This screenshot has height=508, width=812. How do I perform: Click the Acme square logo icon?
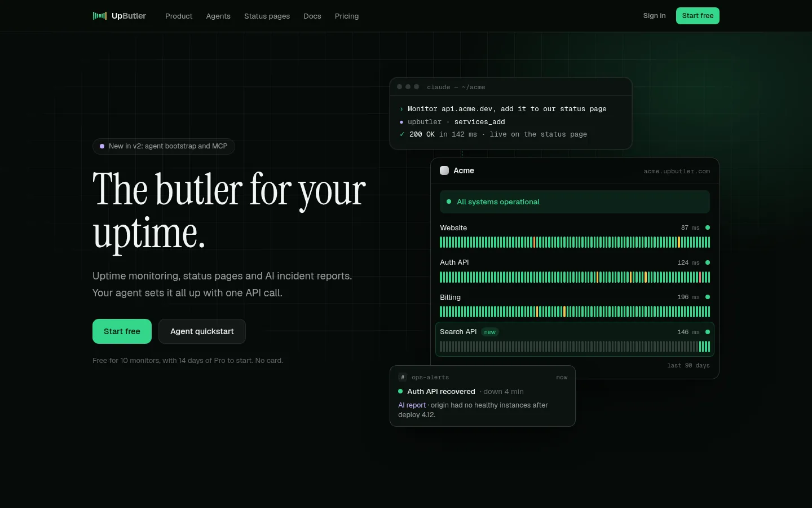(x=444, y=170)
